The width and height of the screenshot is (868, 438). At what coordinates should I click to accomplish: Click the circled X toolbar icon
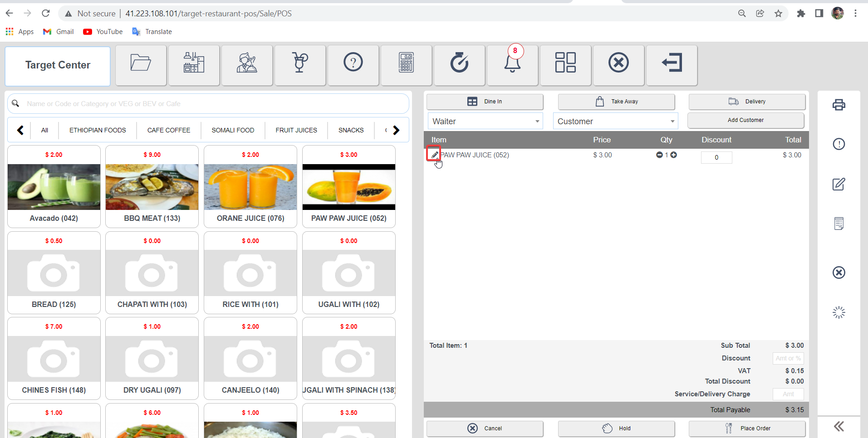[x=618, y=65]
